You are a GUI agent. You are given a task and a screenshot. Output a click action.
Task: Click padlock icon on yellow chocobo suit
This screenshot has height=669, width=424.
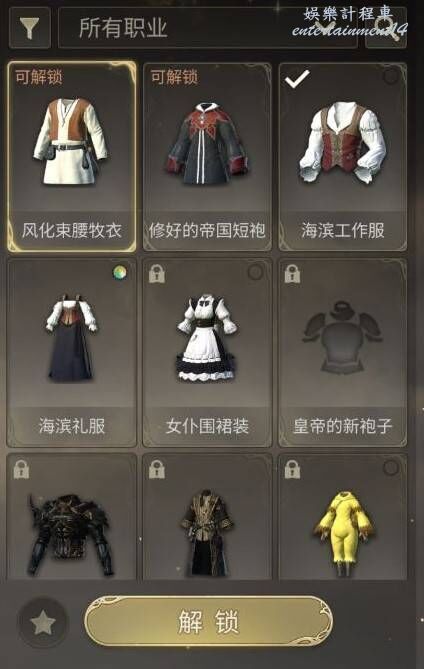coord(293,469)
